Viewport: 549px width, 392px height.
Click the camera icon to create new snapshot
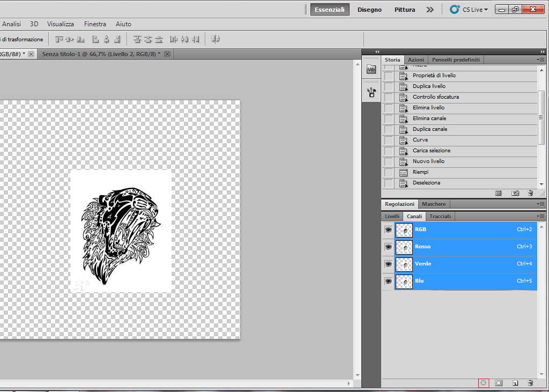coord(515,193)
